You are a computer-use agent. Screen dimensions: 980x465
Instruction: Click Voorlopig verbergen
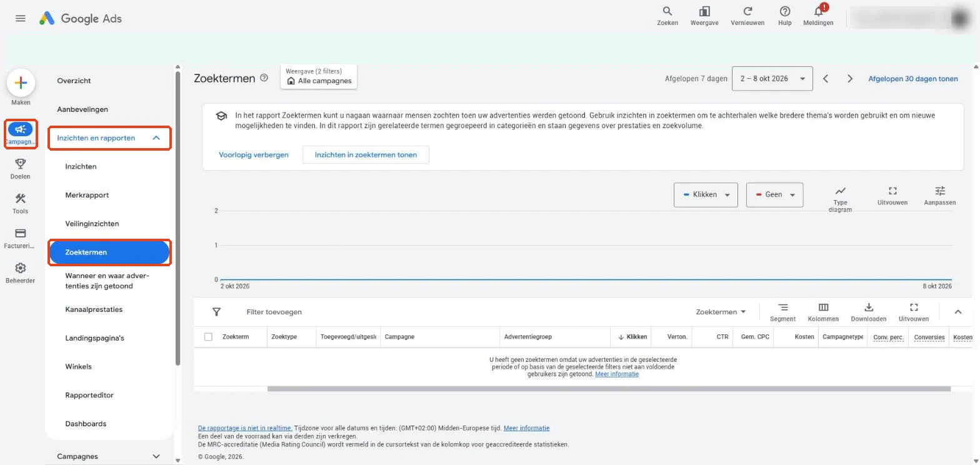[254, 154]
